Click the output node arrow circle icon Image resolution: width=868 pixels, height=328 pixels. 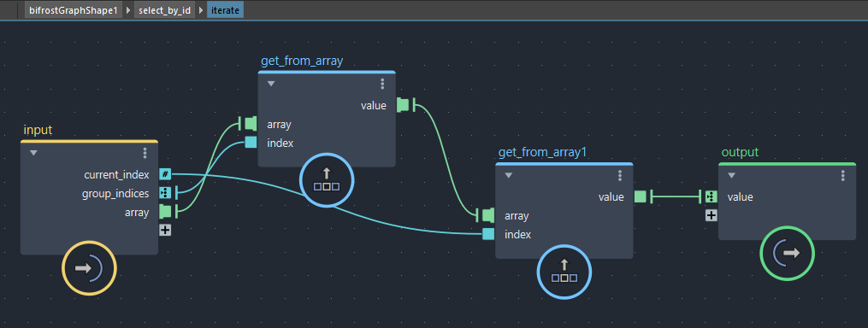click(x=787, y=253)
